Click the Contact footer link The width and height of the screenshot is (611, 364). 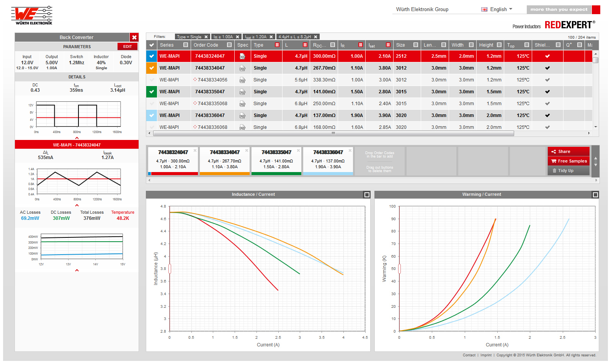pyautogui.click(x=469, y=355)
